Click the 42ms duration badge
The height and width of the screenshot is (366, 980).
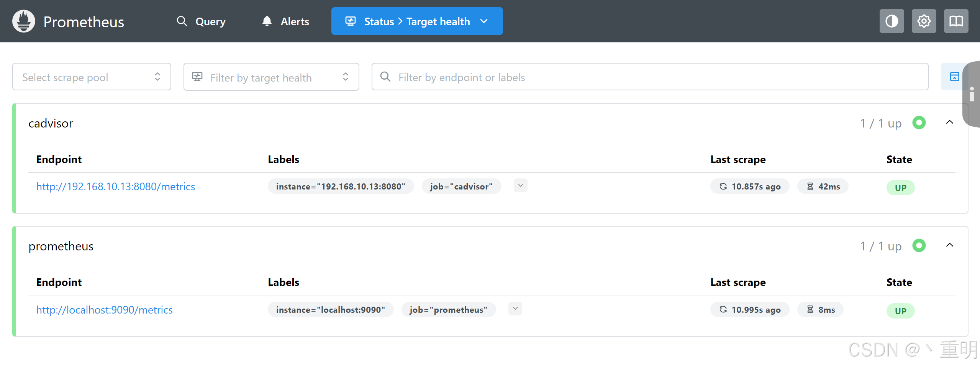(x=823, y=186)
